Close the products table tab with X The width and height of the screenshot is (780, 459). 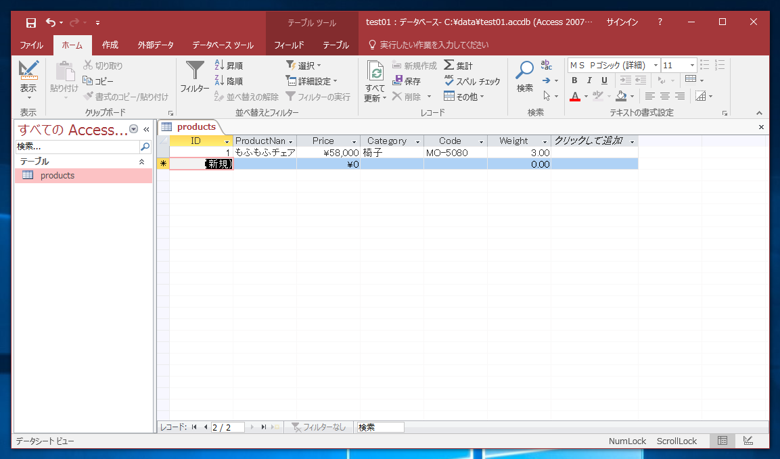point(761,127)
